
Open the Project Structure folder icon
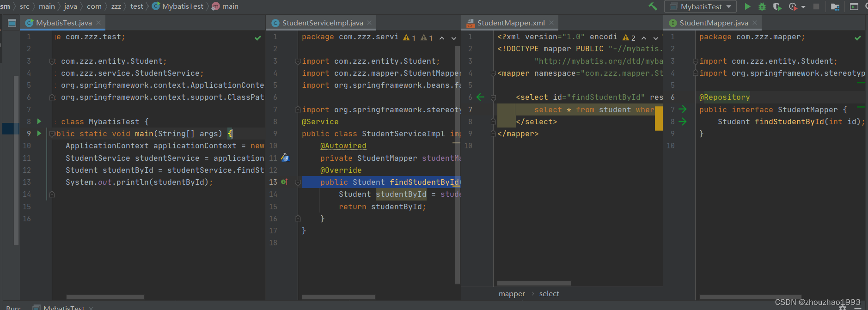pos(835,6)
